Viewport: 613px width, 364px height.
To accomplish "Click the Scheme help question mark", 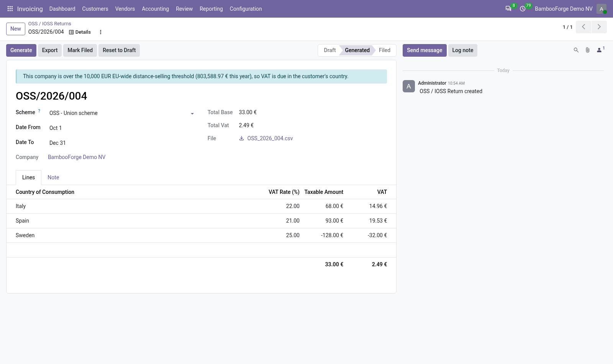I will click(x=39, y=111).
